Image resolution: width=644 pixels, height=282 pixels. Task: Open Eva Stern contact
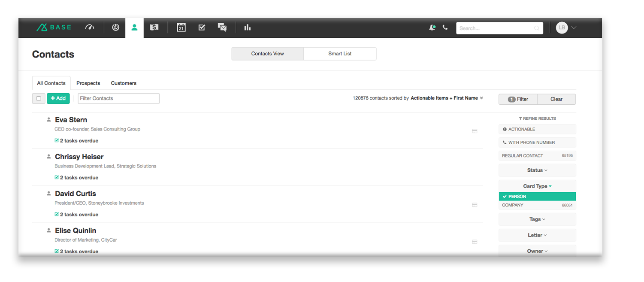(x=71, y=120)
